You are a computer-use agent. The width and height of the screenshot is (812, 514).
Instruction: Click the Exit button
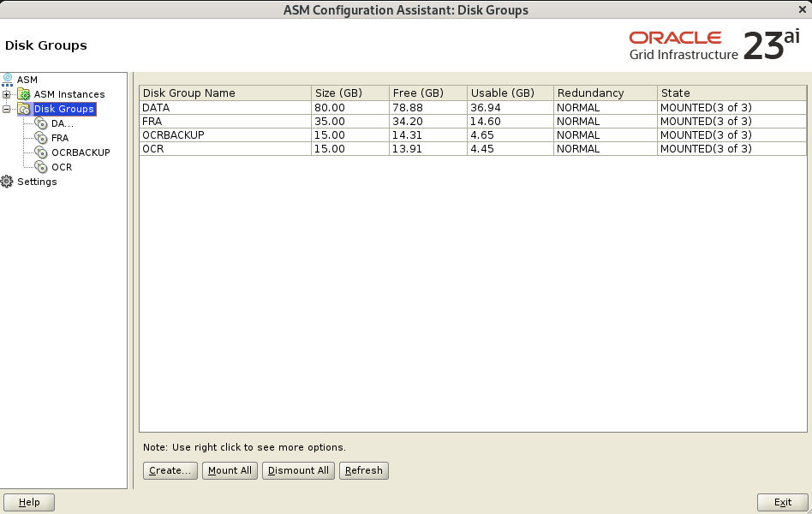(x=783, y=502)
